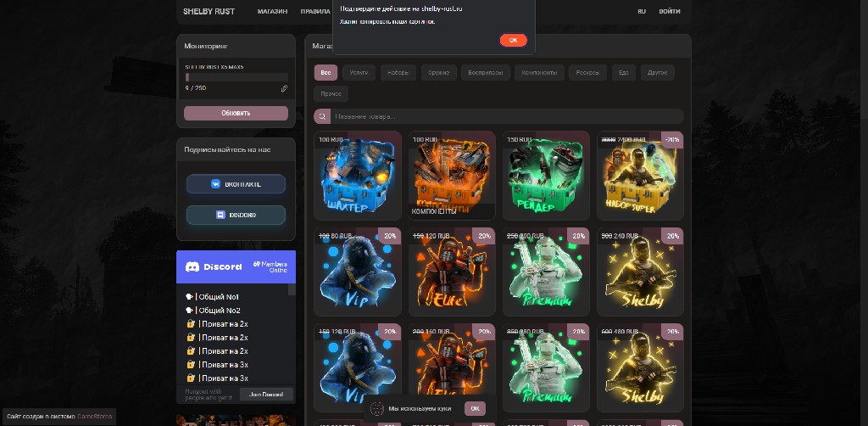868x426 pixels.
Task: Open the Discord social button
Action: pos(236,215)
